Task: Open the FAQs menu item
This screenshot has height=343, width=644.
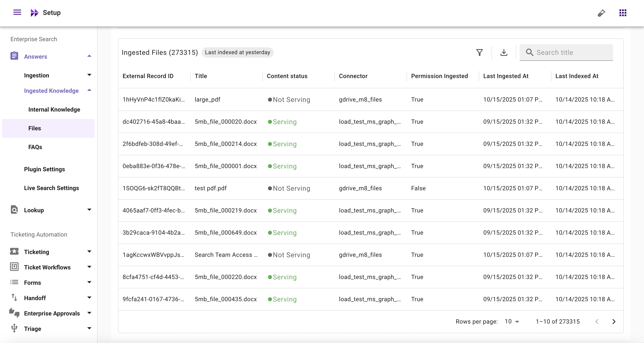Action: (35, 147)
